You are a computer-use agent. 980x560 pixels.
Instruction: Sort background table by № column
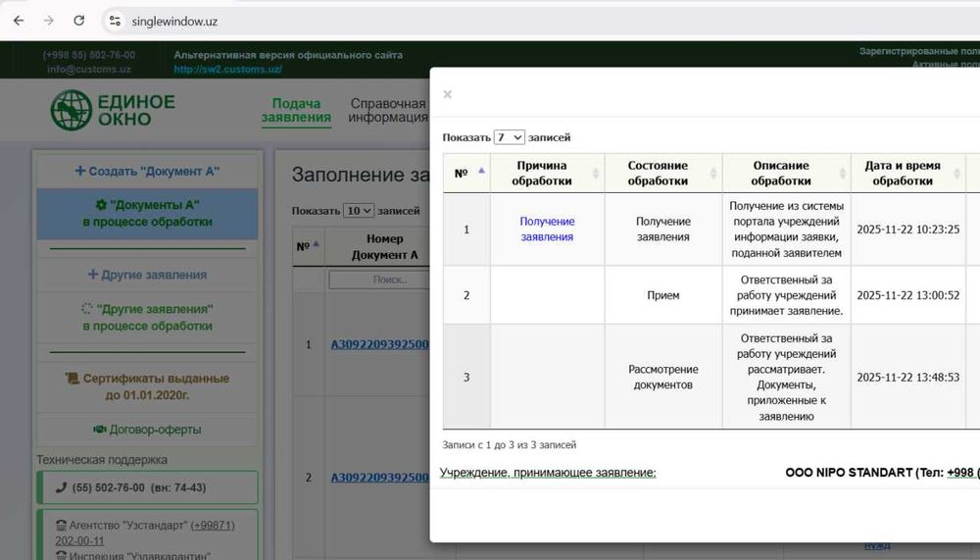click(x=308, y=246)
